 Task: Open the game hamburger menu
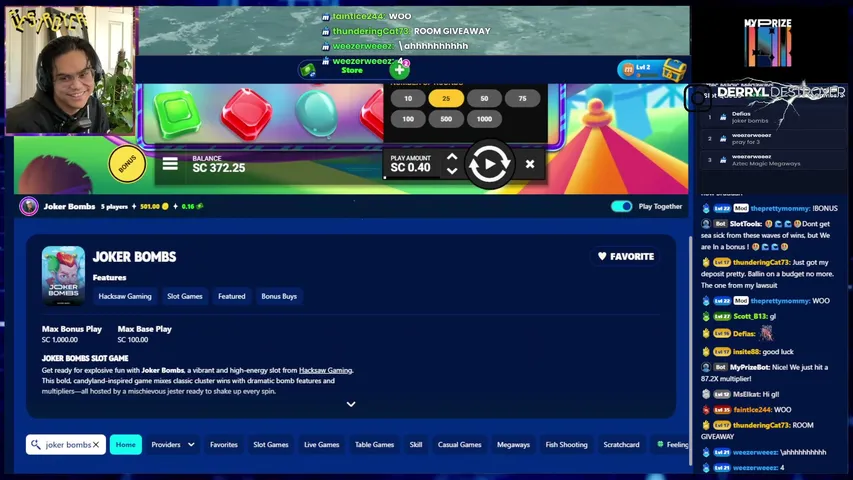[x=170, y=164]
